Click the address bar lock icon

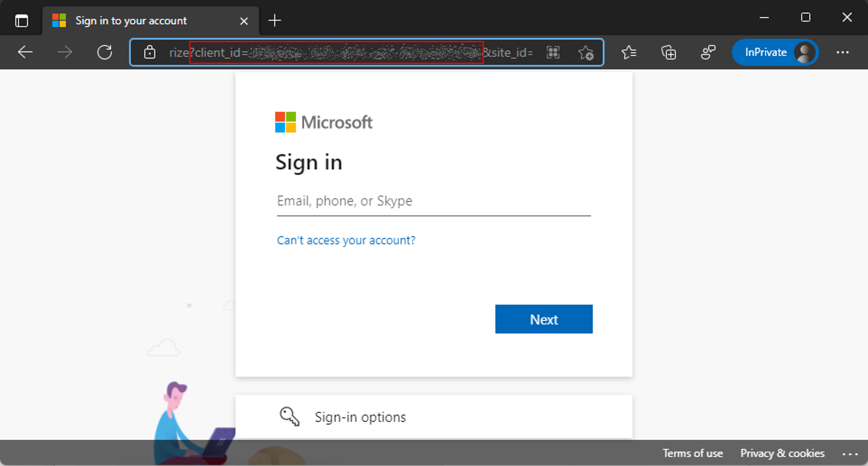149,53
